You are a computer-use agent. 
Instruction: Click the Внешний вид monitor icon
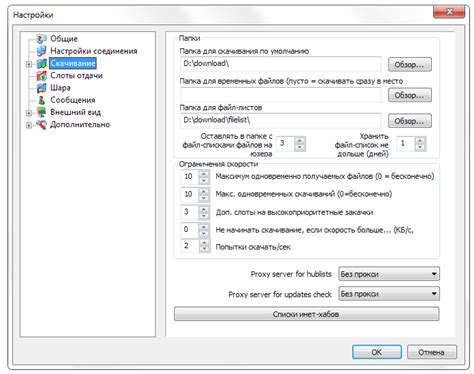click(41, 112)
